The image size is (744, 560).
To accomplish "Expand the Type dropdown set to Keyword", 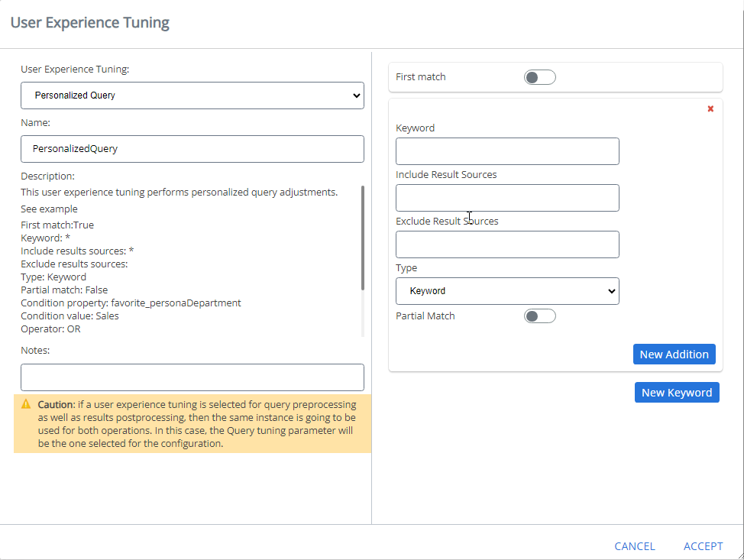I will pos(507,291).
